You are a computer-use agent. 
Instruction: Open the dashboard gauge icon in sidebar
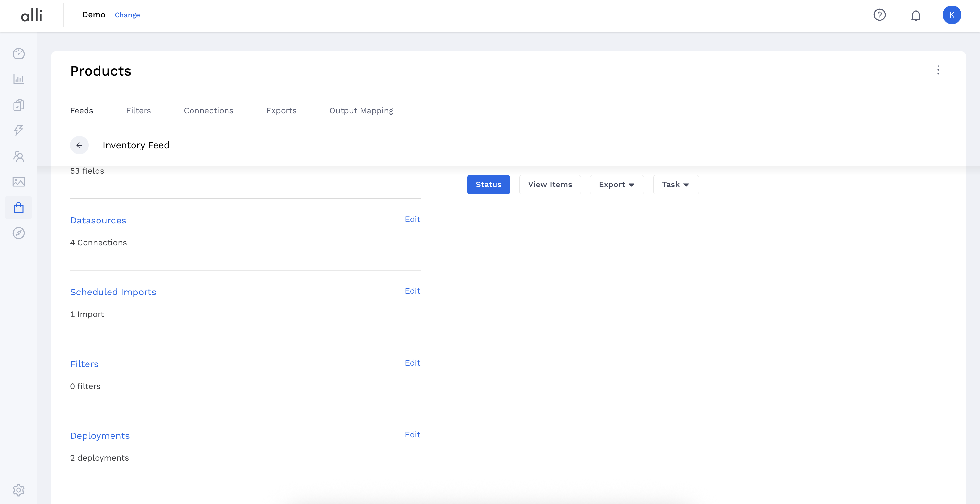pos(18,54)
